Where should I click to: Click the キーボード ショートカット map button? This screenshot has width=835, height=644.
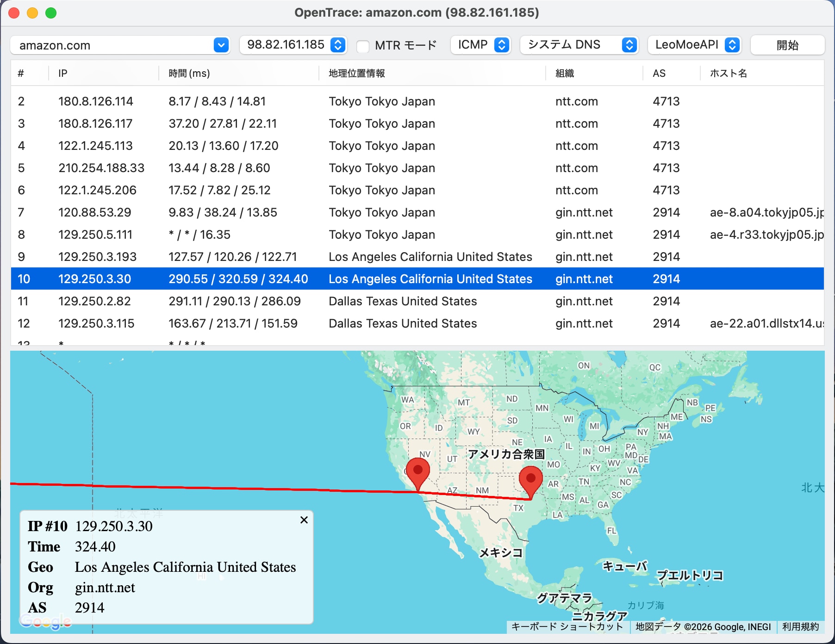[x=567, y=627]
